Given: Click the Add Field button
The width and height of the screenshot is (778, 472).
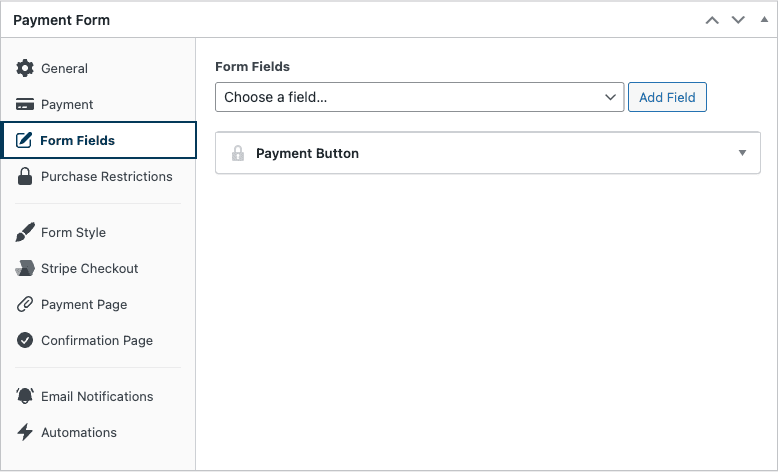Looking at the screenshot, I should click(667, 97).
